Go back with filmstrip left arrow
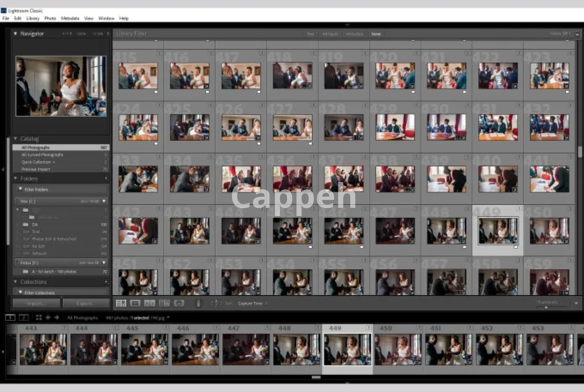 [x=48, y=318]
